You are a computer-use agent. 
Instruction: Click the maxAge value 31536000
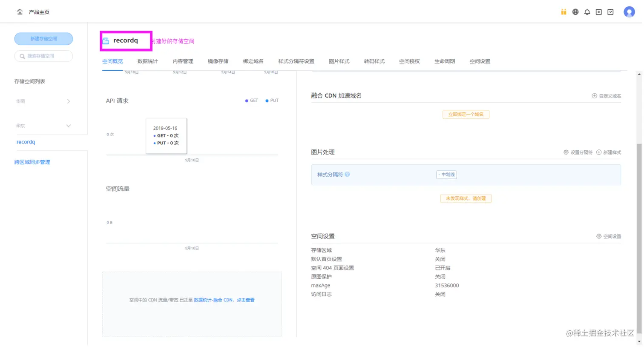447,286
